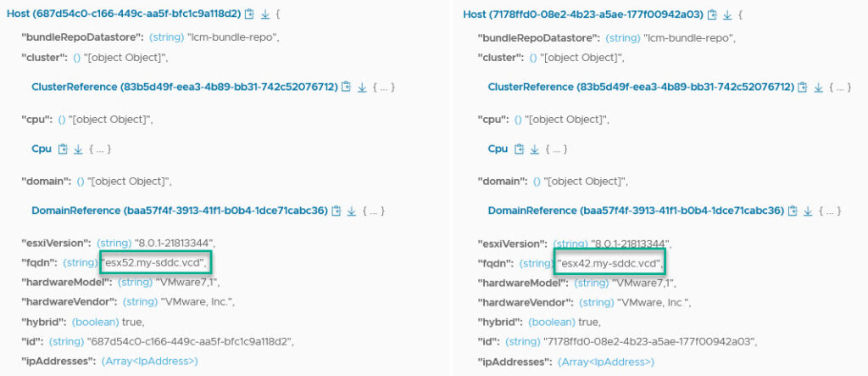Open Array<IpAddress> link for host esx52
868x376 pixels.
[149, 362]
